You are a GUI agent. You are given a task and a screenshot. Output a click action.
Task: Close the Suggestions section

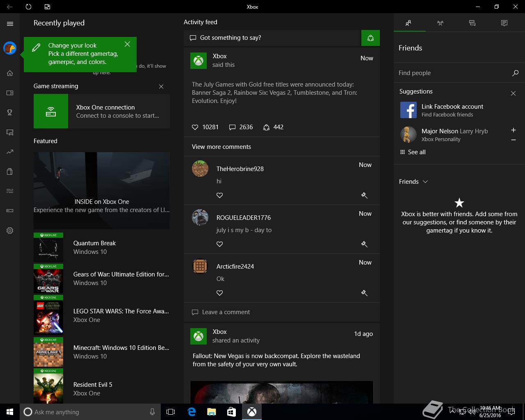pyautogui.click(x=513, y=94)
